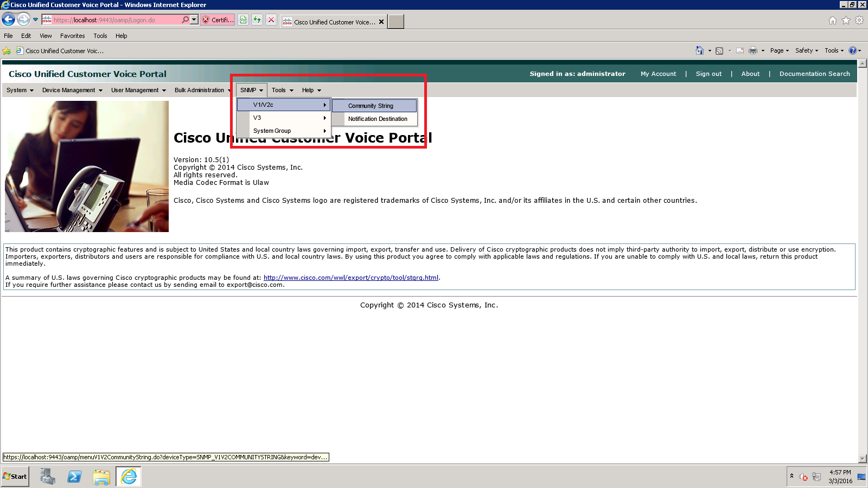
Task: Click the Stop loading X icon
Action: tap(271, 20)
